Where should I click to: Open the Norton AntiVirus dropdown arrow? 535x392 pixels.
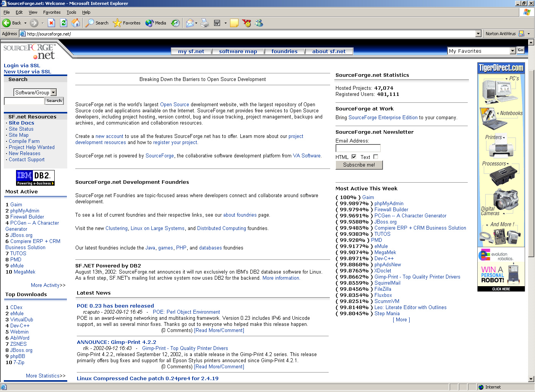(x=529, y=34)
